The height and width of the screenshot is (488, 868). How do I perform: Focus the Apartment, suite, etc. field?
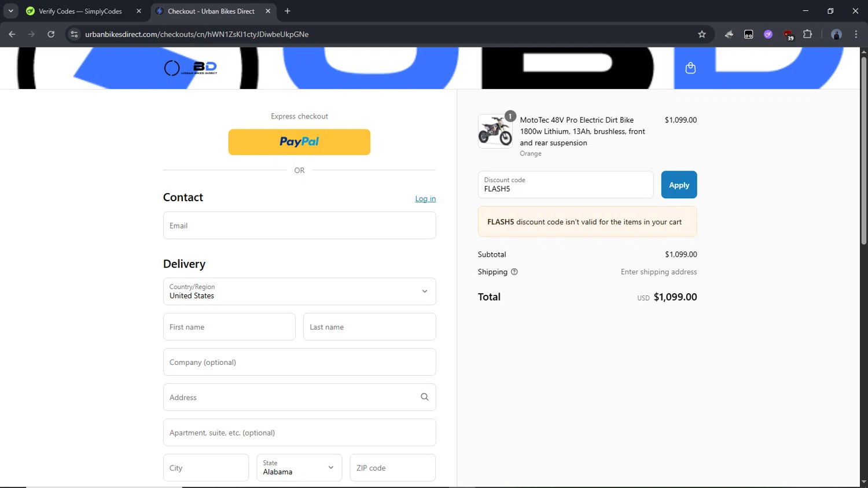pos(299,432)
